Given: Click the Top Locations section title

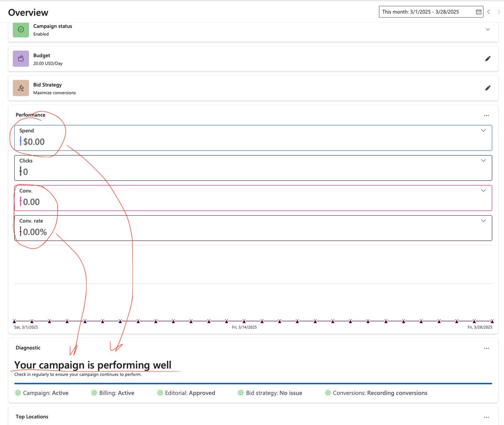Looking at the screenshot, I should click(x=32, y=417).
